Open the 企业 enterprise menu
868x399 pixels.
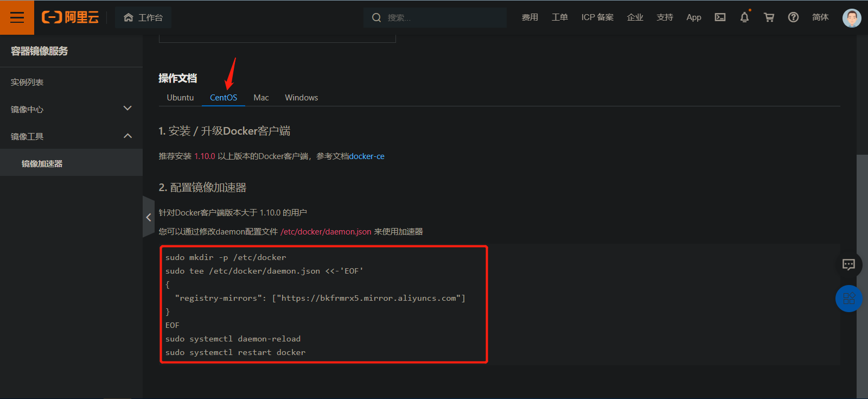click(x=635, y=17)
